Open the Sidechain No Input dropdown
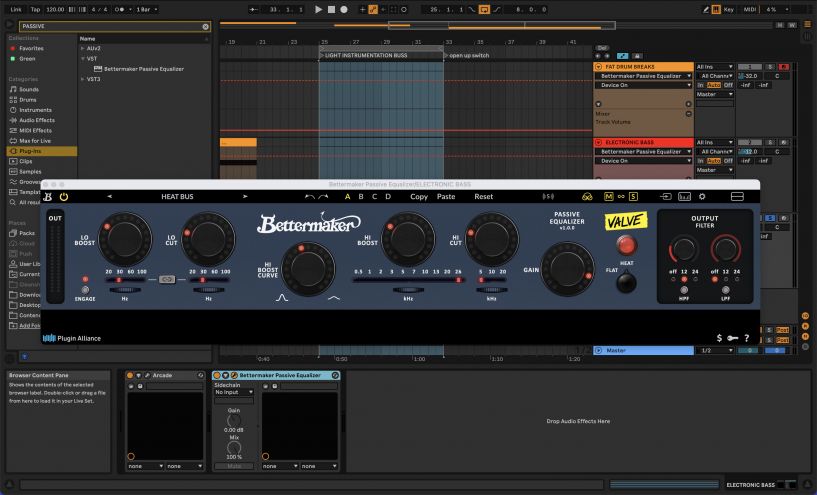The image size is (817, 495). [233, 392]
